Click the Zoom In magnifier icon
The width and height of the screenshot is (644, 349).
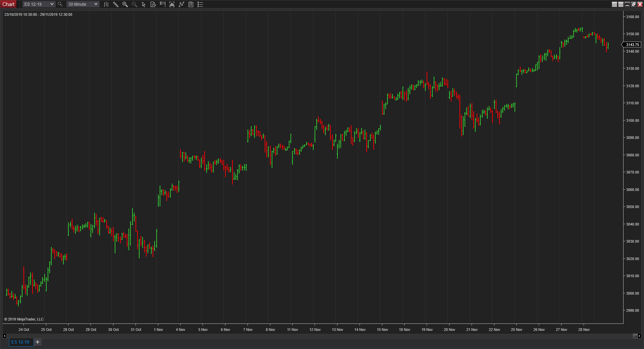pyautogui.click(x=125, y=4)
